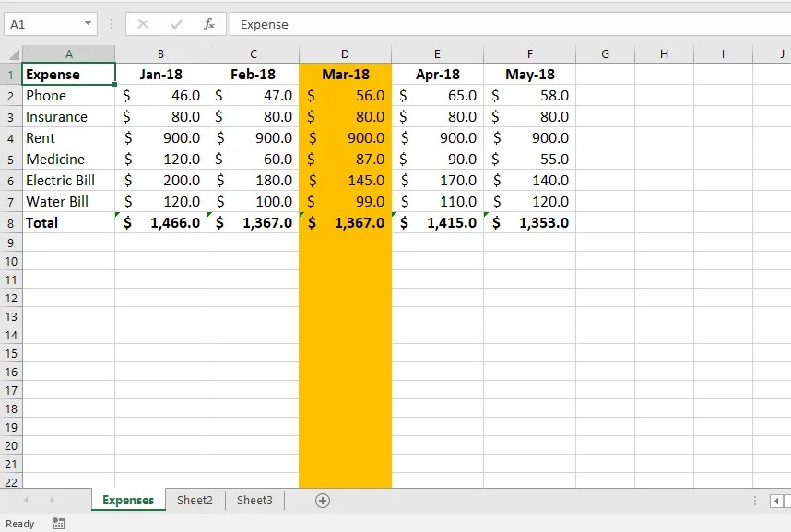
Task: Open the Name Box dropdown arrow
Action: tap(89, 24)
